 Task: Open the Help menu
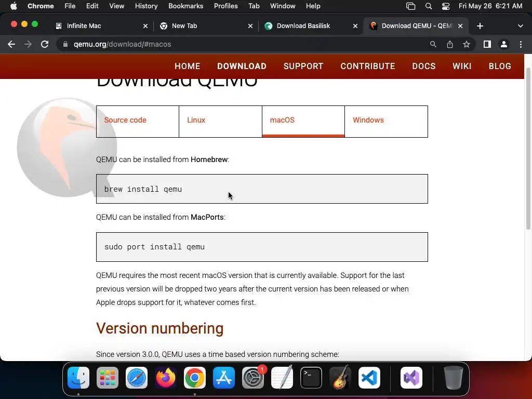[x=313, y=6]
